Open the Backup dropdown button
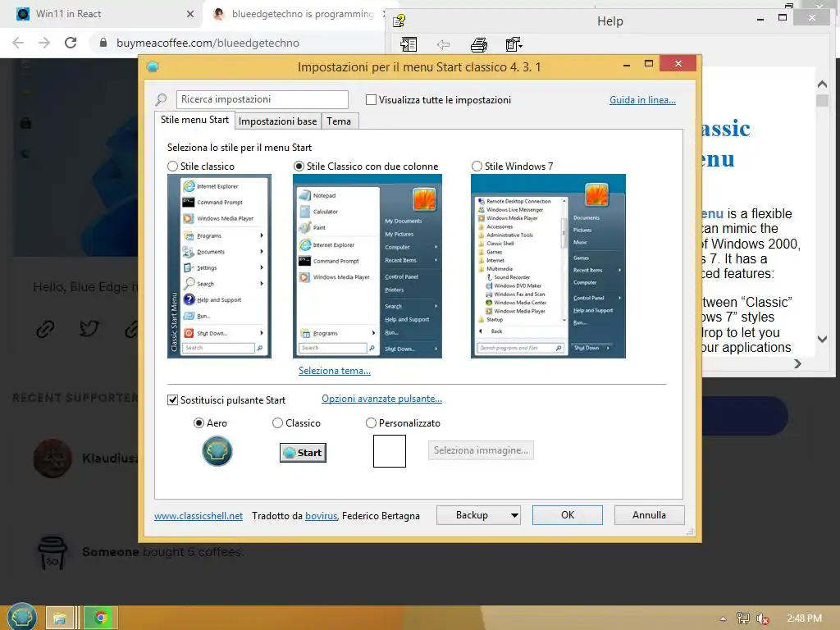Viewport: 840px width, 630px height. point(478,515)
